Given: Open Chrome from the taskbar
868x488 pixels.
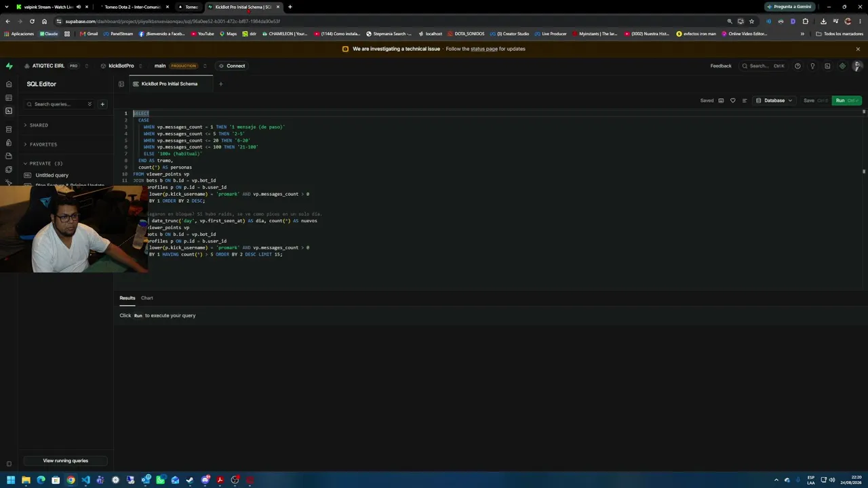Looking at the screenshot, I should tap(71, 481).
